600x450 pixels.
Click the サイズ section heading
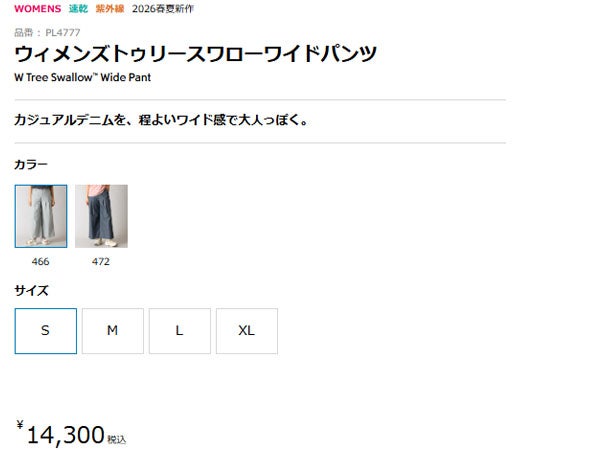31,290
